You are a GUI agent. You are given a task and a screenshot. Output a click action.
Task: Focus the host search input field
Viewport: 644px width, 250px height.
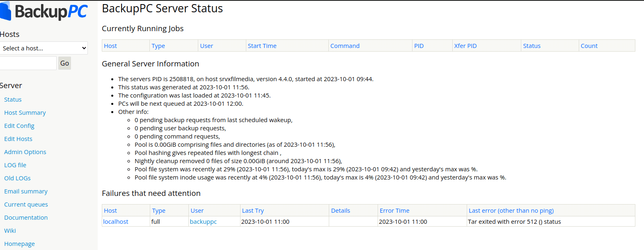28,63
